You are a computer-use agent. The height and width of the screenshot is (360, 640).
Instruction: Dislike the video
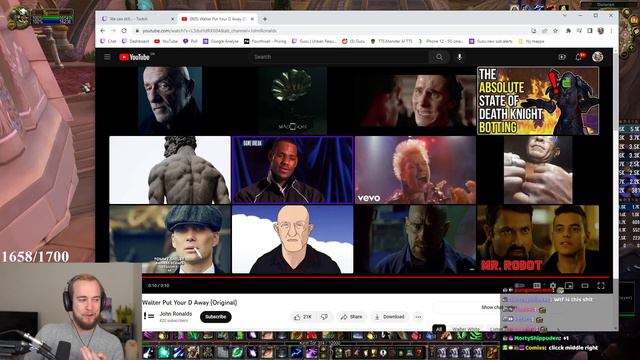tap(324, 317)
